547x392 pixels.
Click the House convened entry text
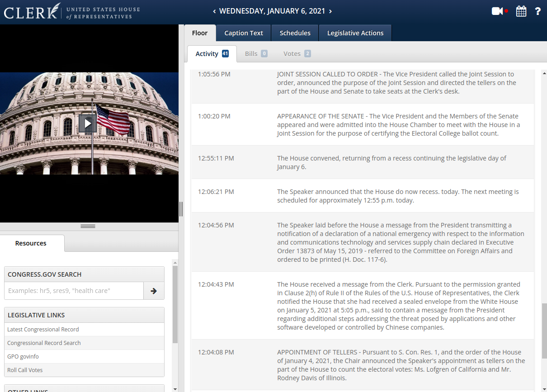point(391,163)
